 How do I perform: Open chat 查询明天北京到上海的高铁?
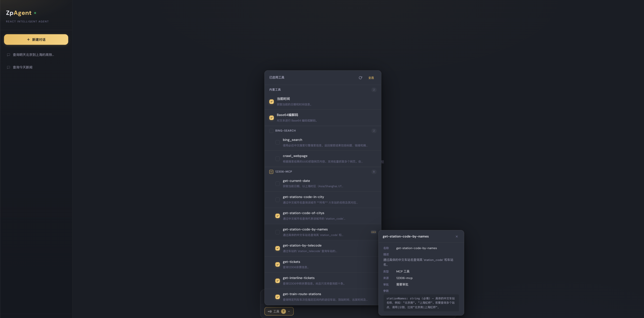36,55
